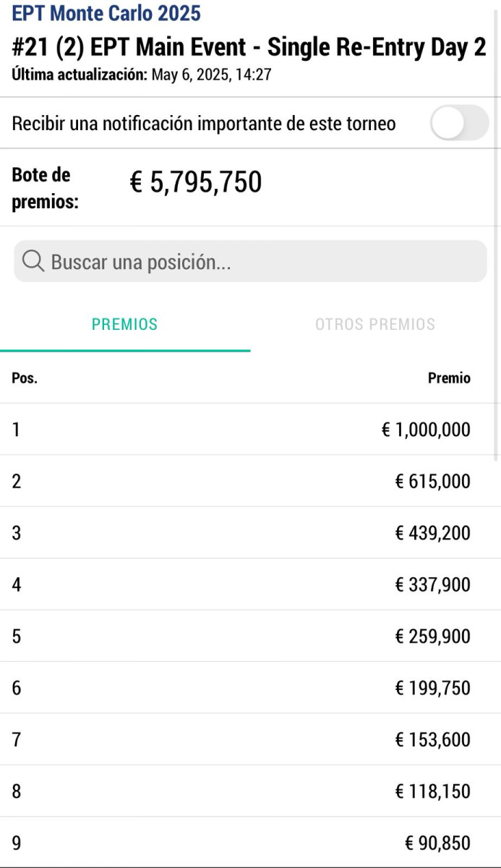Enable the tournament notification toggle
Viewport: 501px width, 868px height.
click(x=459, y=123)
